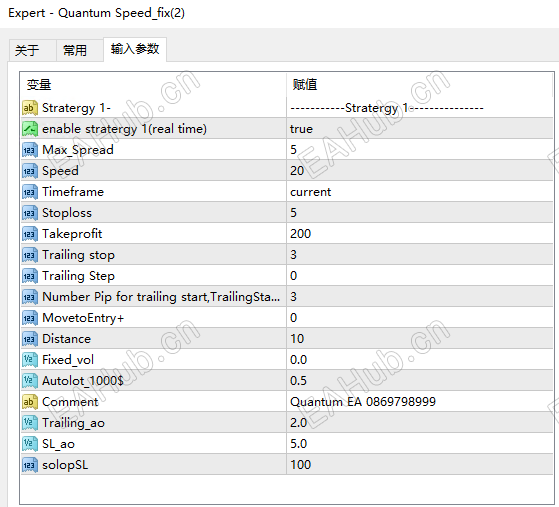Select the 'true' value of enable stratergy 1
559x507 pixels.
click(x=420, y=129)
